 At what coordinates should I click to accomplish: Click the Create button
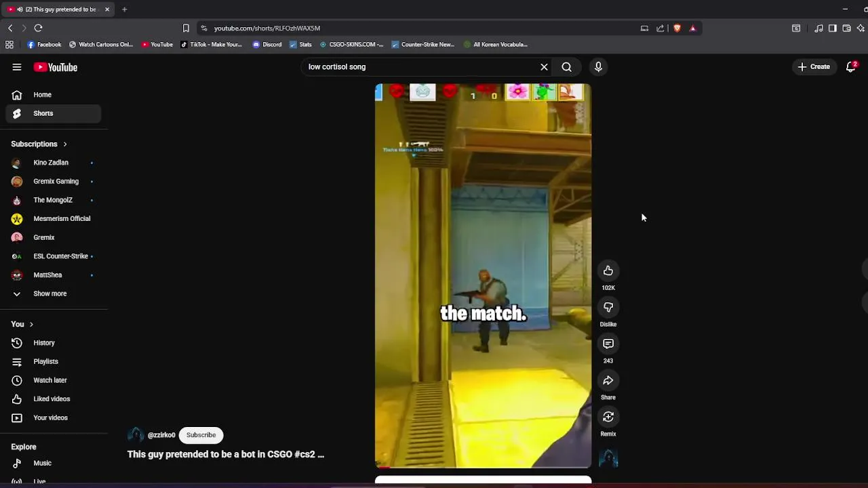tap(814, 67)
